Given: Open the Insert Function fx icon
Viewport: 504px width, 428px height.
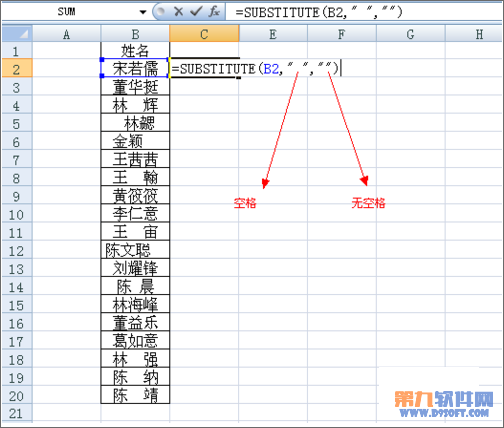Looking at the screenshot, I should 214,12.
